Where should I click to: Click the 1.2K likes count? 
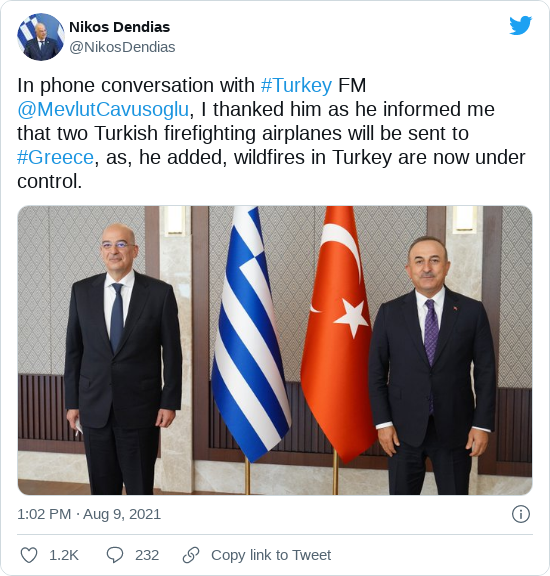coord(64,555)
